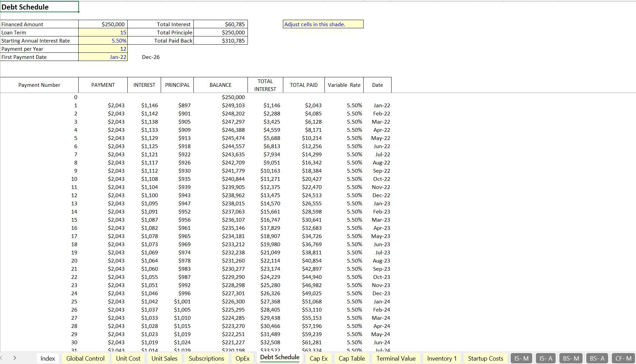Click the Dec-22 date cell
Screen dimensions: 636x364
coord(377,195)
